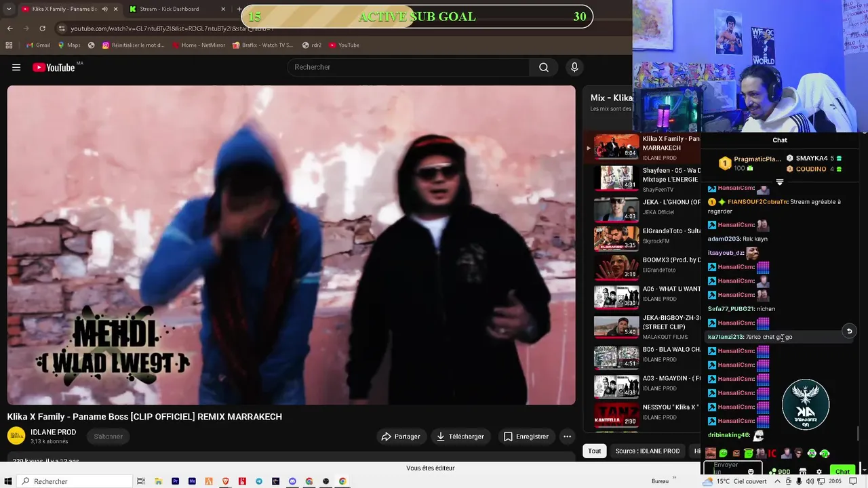Click the YouTube URL address bar
The height and width of the screenshot is (488, 868).
pos(172,28)
